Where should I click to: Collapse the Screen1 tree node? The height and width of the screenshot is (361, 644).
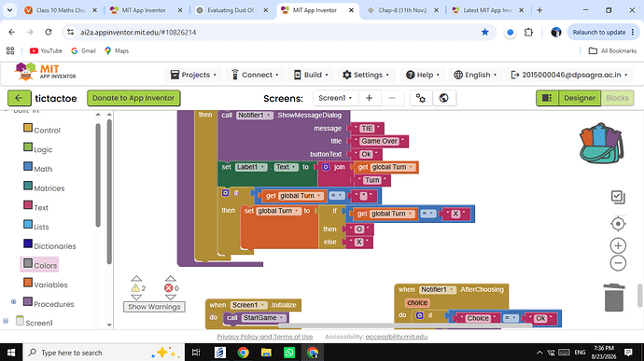[x=6, y=321]
